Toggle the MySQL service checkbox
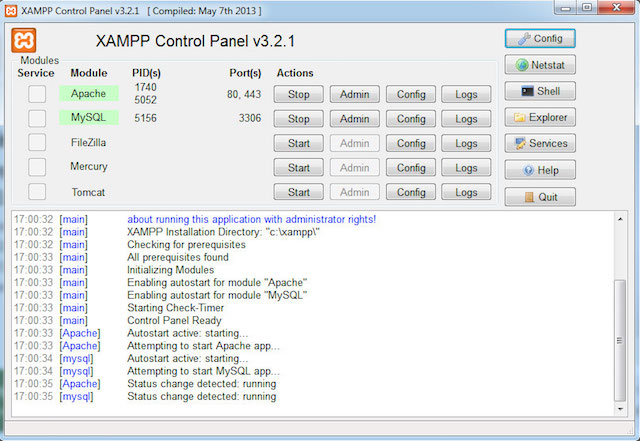The height and width of the screenshot is (441, 640). pyautogui.click(x=37, y=118)
